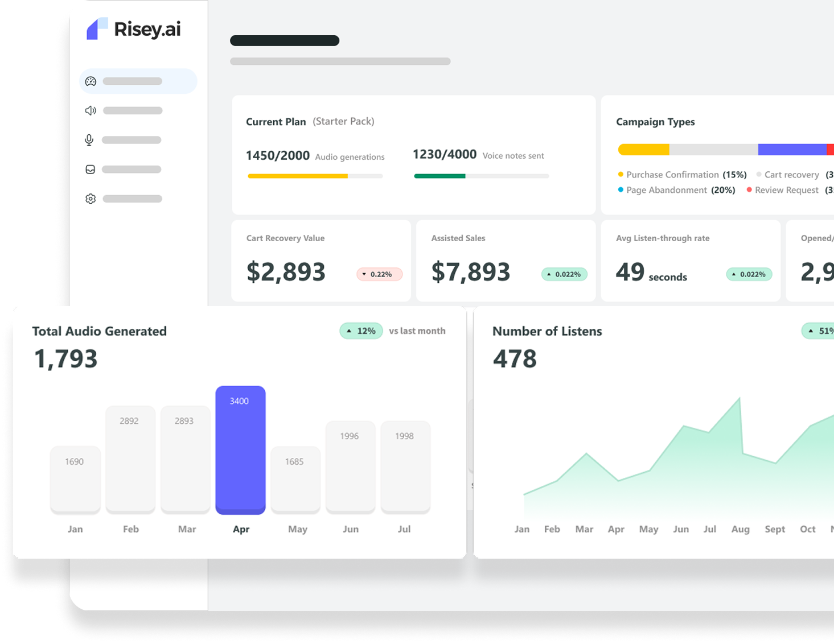
Task: Click the downward arrow on the 0.22% badge
Action: pyautogui.click(x=364, y=274)
